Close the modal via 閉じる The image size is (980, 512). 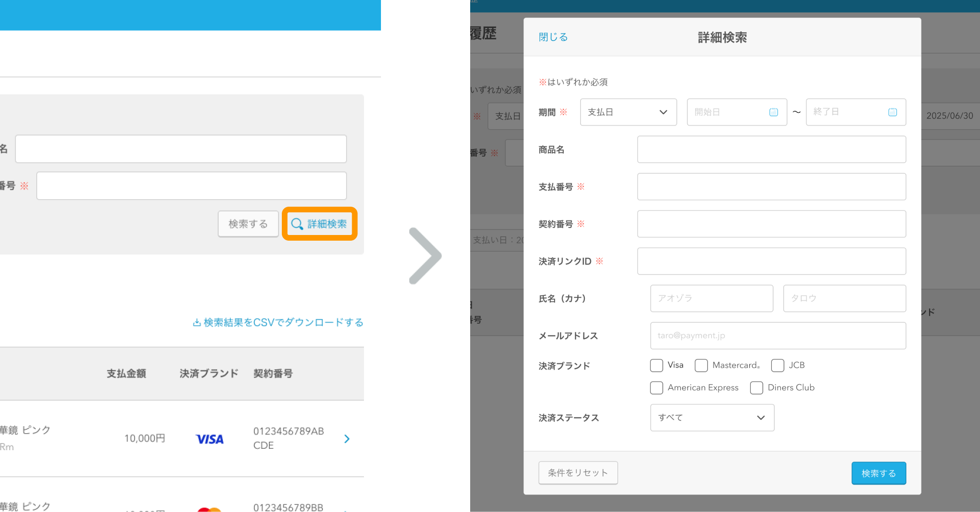point(552,37)
